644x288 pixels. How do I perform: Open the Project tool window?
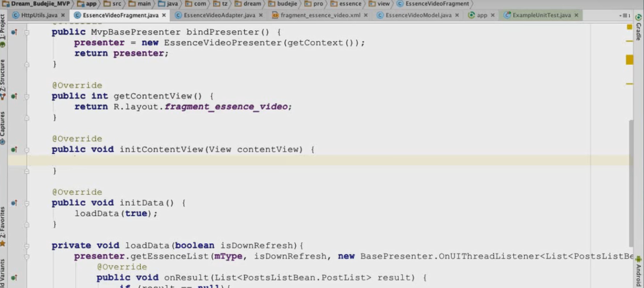3,31
